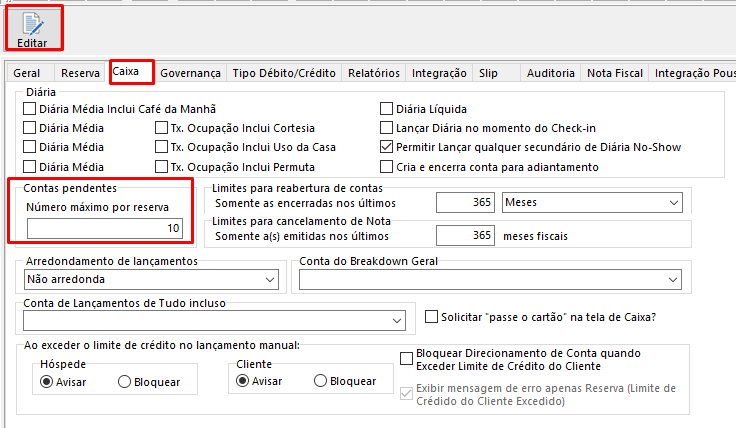Open the Slip tab
Image resolution: width=736 pixels, height=428 pixels.
488,73
